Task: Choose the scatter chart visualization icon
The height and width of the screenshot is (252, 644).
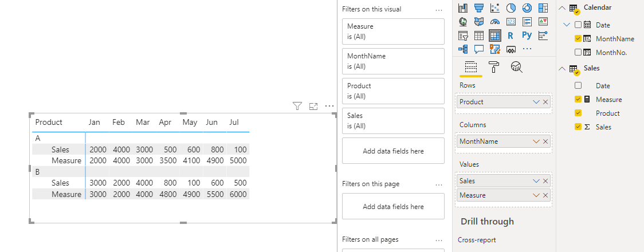Action: tap(495, 8)
